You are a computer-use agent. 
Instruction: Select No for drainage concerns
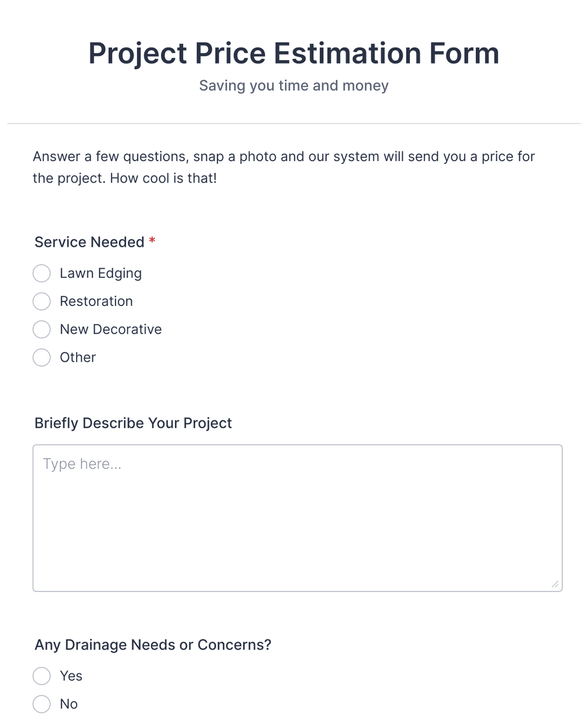point(42,704)
